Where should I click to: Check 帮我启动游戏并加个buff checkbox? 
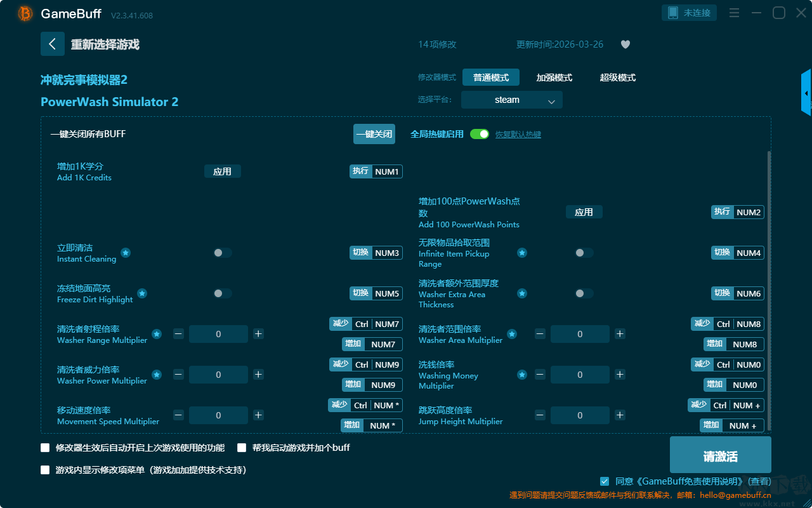(242, 448)
